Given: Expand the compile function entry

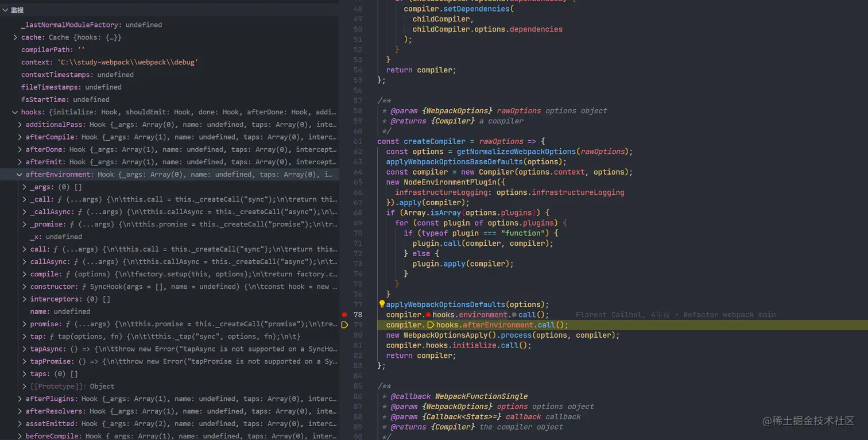Looking at the screenshot, I should click(25, 275).
